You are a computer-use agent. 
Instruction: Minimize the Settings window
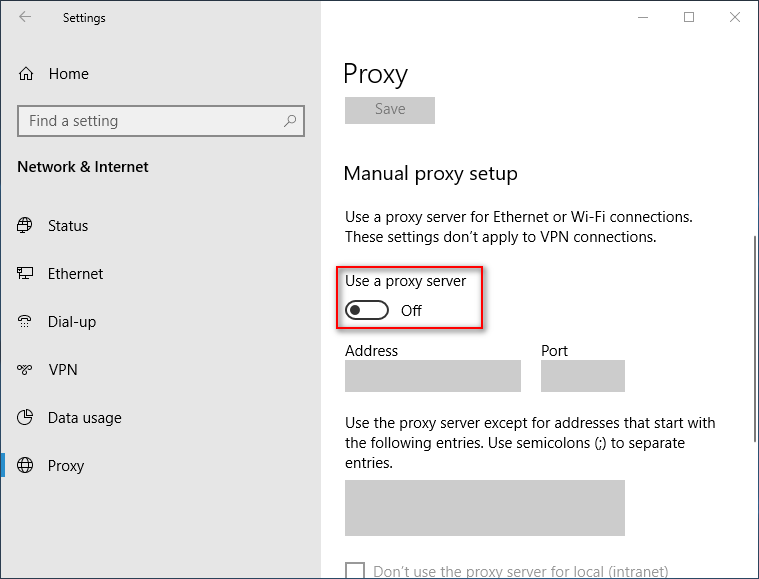[642, 17]
